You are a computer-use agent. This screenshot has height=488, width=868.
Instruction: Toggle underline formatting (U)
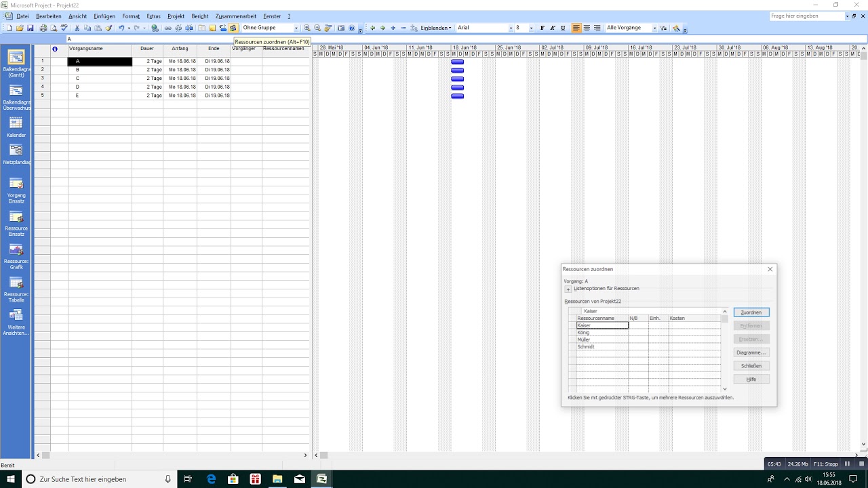(563, 28)
